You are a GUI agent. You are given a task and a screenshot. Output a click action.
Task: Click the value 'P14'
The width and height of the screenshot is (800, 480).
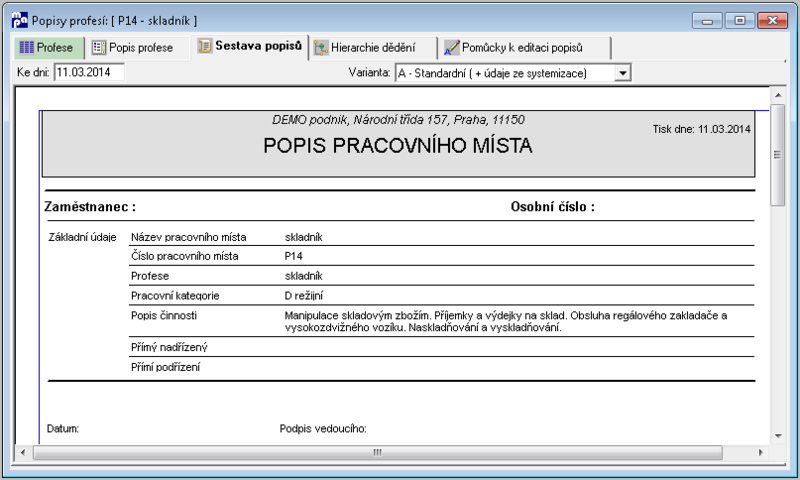tap(293, 256)
